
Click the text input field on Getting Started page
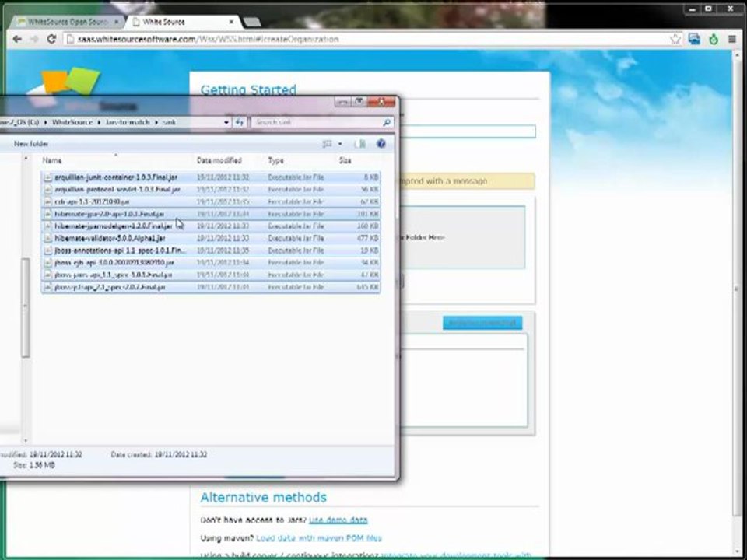pyautogui.click(x=468, y=131)
